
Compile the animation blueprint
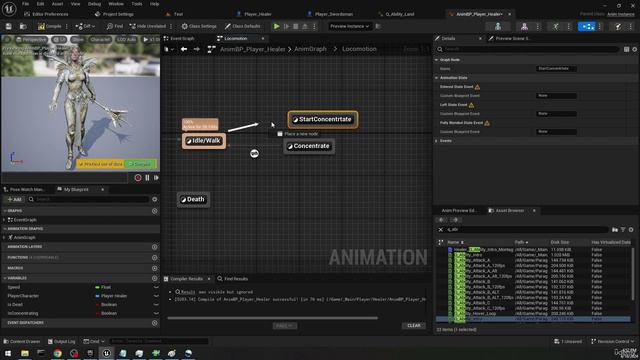pos(49,26)
